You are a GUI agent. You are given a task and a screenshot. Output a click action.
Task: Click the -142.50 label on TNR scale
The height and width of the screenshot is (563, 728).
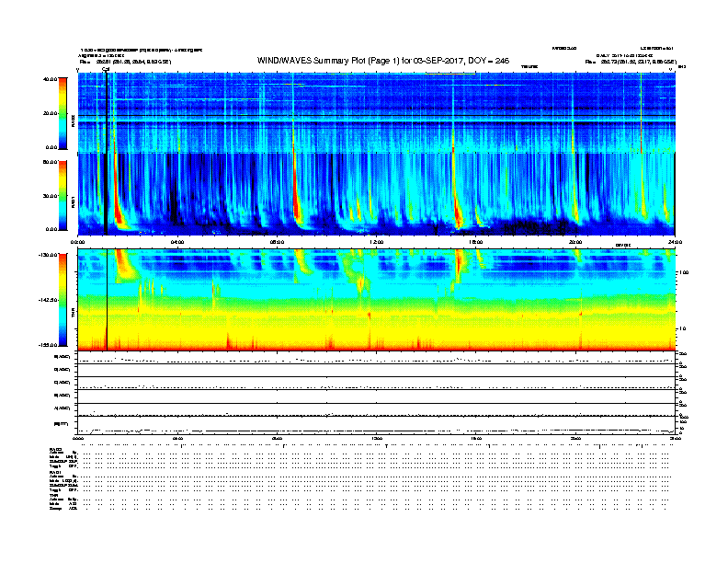[x=48, y=300]
